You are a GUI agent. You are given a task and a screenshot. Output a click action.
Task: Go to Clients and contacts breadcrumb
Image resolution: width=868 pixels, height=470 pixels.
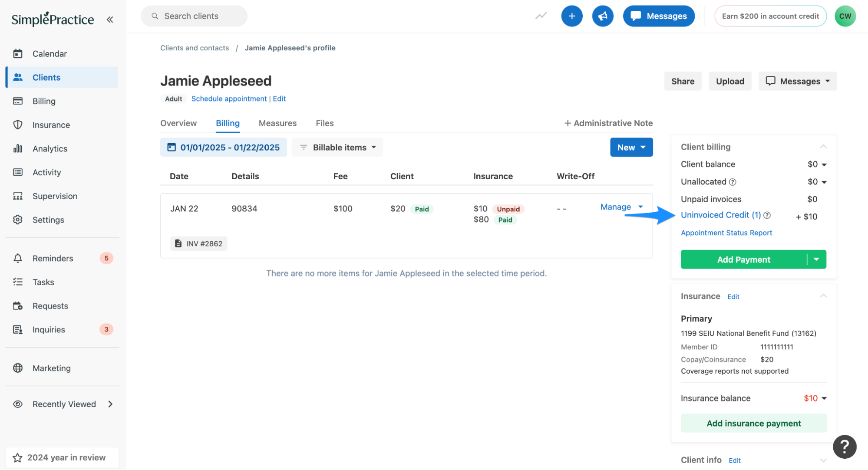195,48
